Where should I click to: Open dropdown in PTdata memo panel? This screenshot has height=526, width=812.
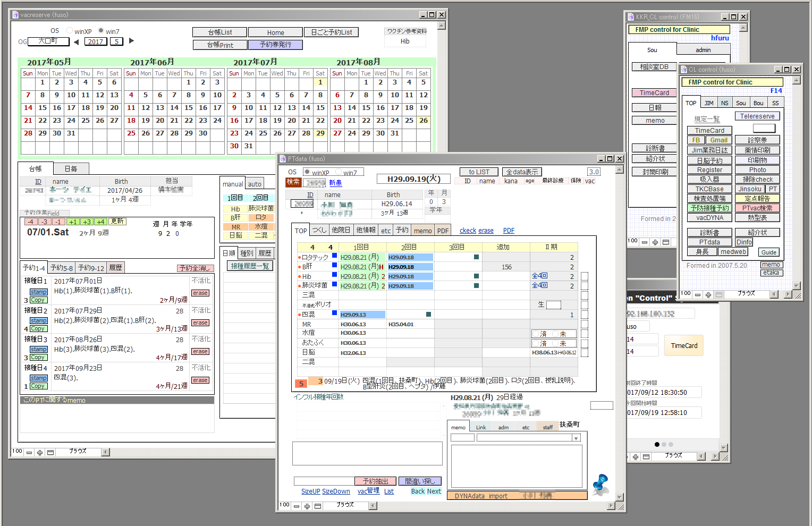[576, 438]
